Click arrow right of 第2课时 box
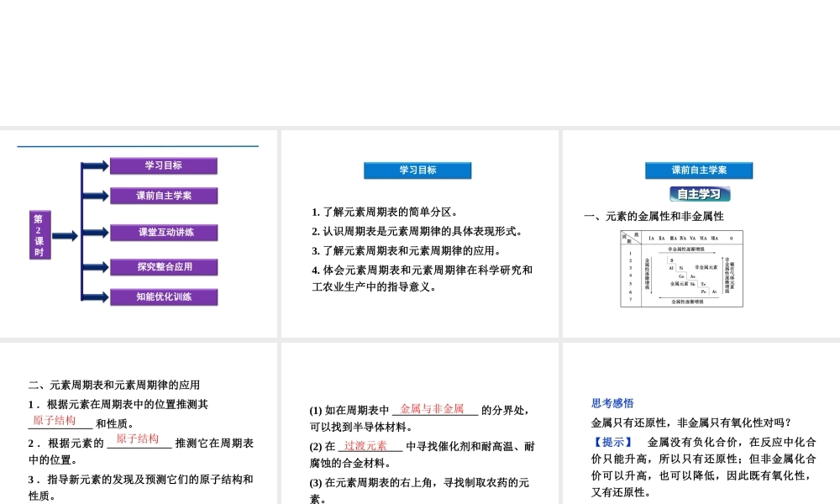The width and height of the screenshot is (840, 504). point(65,236)
